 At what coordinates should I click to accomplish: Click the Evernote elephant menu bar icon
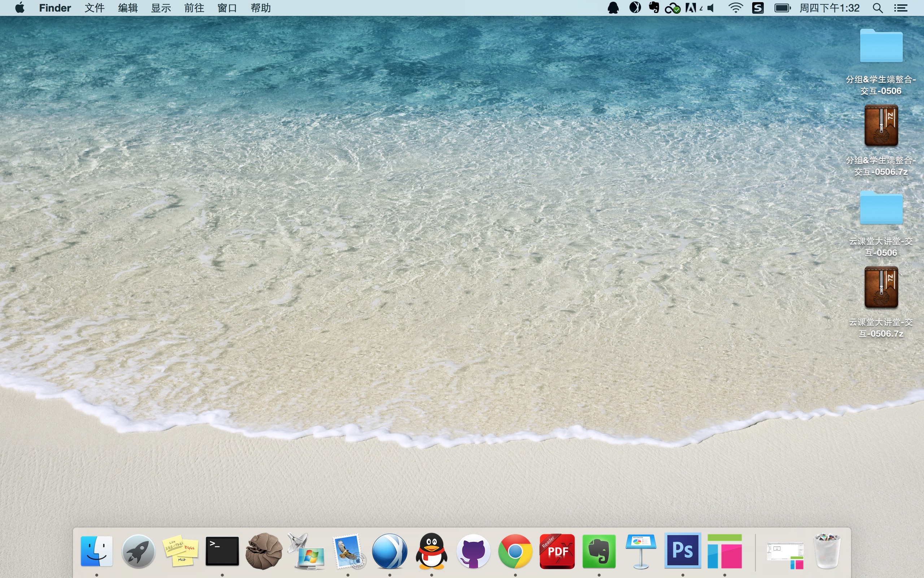(x=654, y=8)
